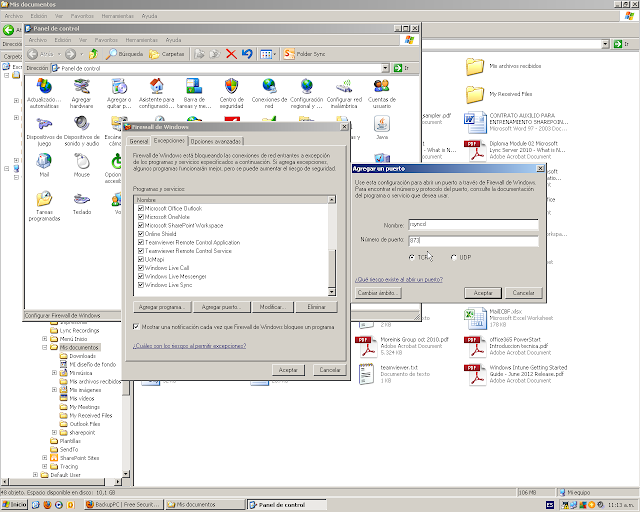
Task: Open Conexiones de red icon
Action: tap(269, 93)
